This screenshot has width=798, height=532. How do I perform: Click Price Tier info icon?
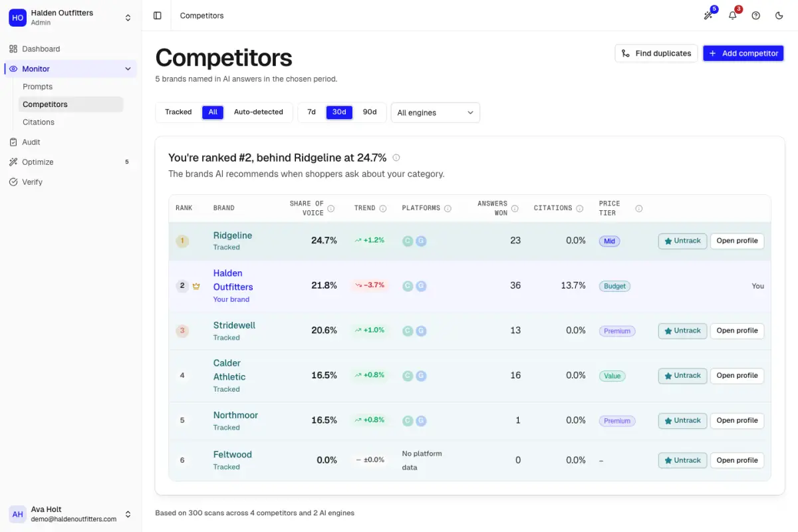point(639,208)
